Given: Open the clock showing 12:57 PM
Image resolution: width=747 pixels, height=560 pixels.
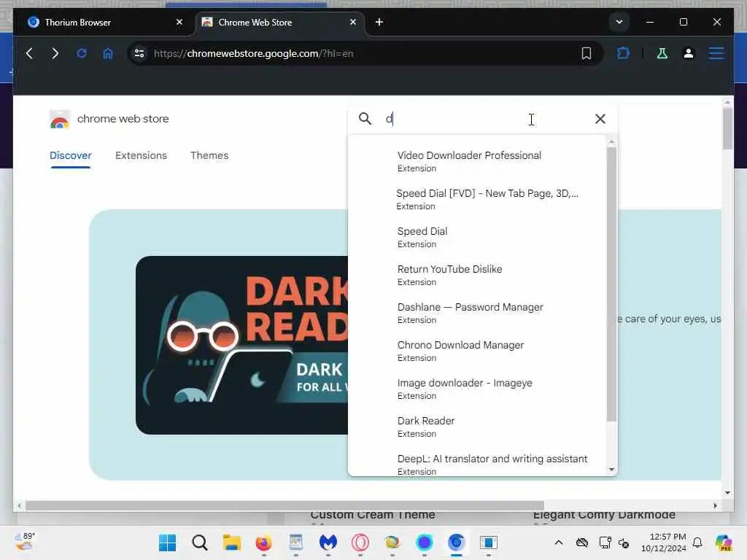Looking at the screenshot, I should click(664, 542).
